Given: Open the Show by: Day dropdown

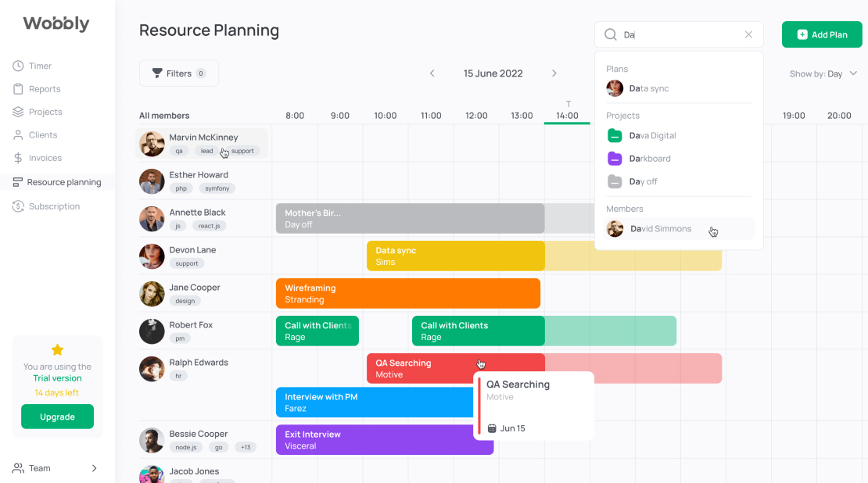Looking at the screenshot, I should pos(823,73).
